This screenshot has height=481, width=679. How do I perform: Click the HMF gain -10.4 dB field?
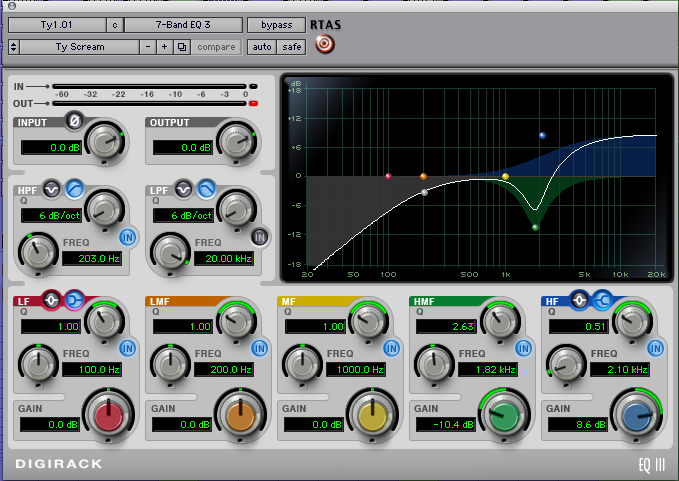tap(446, 425)
